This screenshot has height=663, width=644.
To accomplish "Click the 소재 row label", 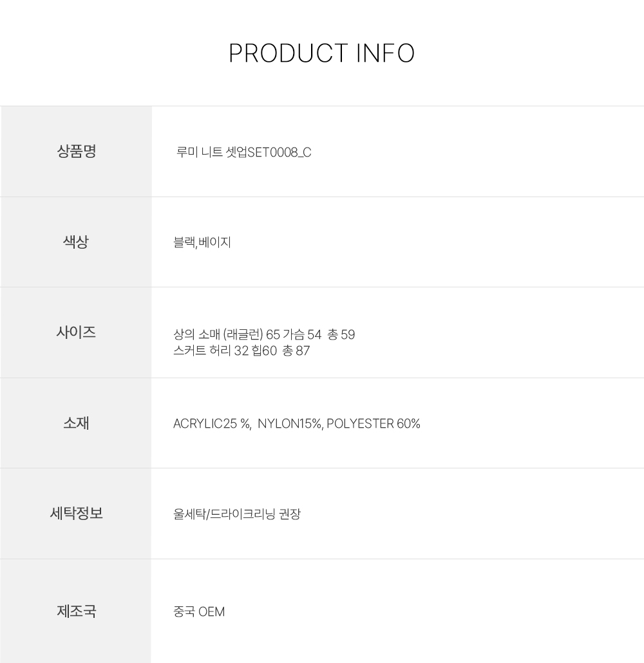I will pos(76,423).
